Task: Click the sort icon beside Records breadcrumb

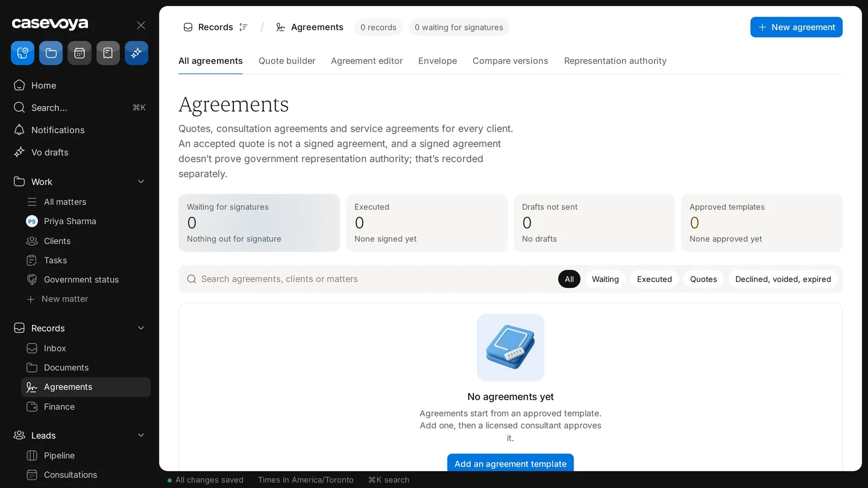Action: click(244, 27)
